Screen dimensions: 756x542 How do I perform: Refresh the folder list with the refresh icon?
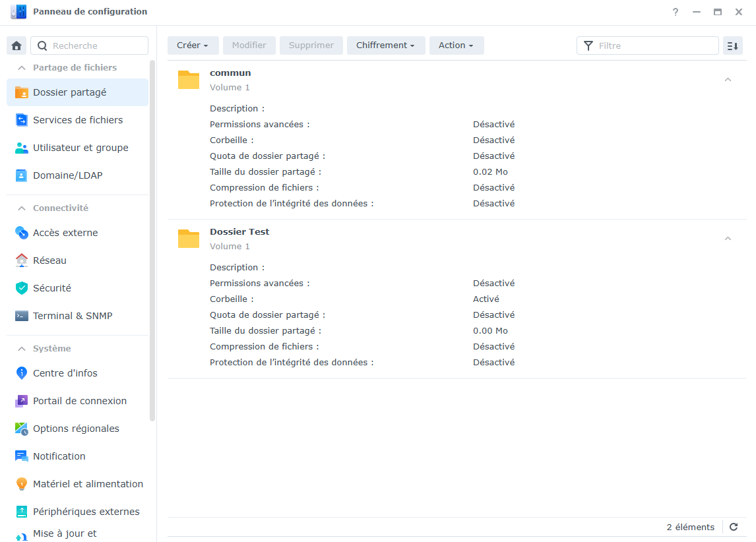(733, 527)
